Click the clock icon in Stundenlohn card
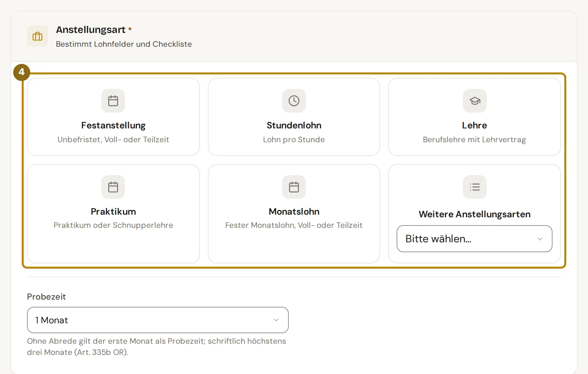The width and height of the screenshot is (588, 374). tap(294, 101)
